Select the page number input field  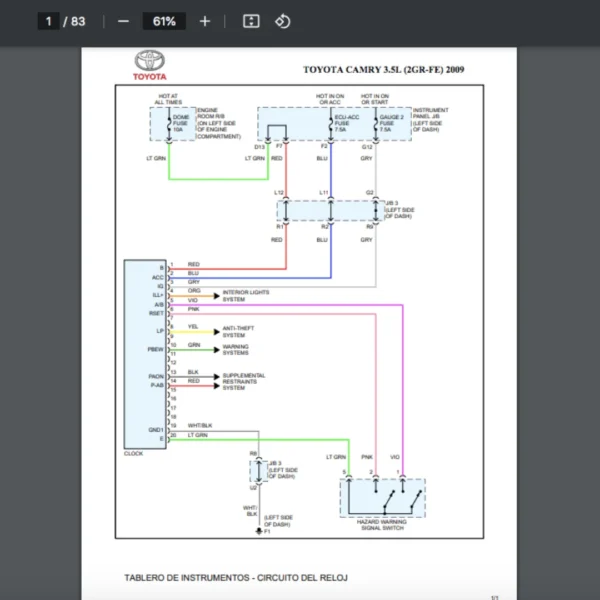click(x=47, y=21)
